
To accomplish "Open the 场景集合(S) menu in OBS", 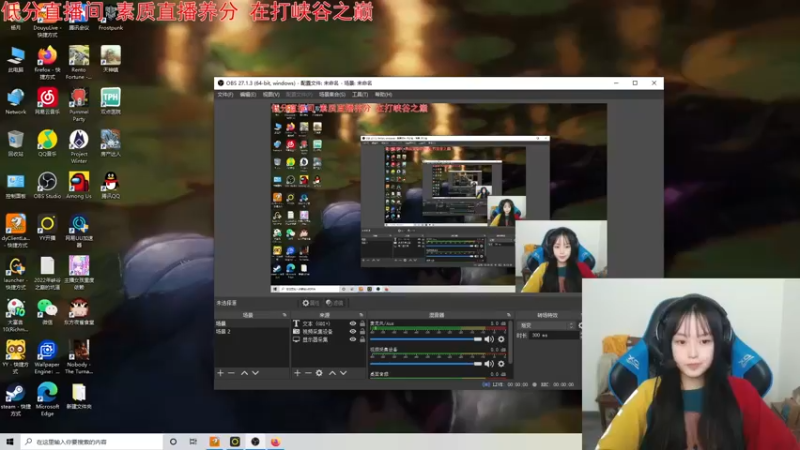I will click(332, 94).
